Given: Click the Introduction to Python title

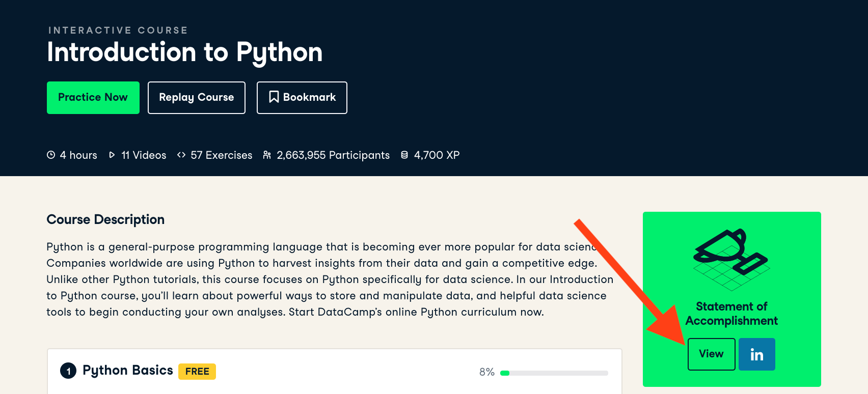Looking at the screenshot, I should click(x=185, y=52).
